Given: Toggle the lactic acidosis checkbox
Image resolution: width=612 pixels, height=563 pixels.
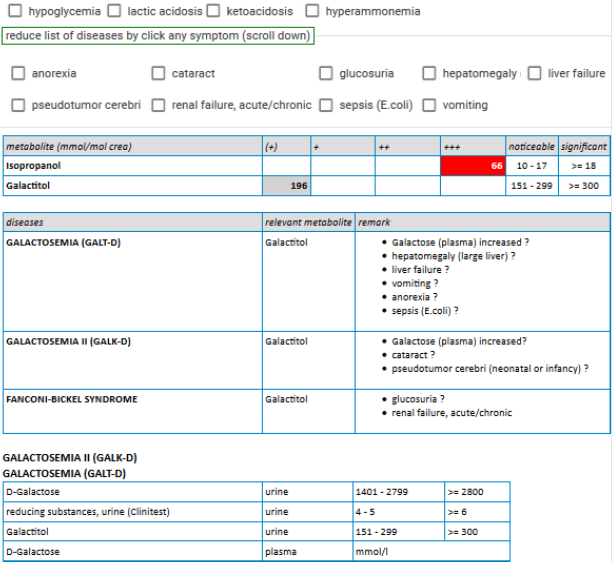Looking at the screenshot, I should (x=114, y=11).
